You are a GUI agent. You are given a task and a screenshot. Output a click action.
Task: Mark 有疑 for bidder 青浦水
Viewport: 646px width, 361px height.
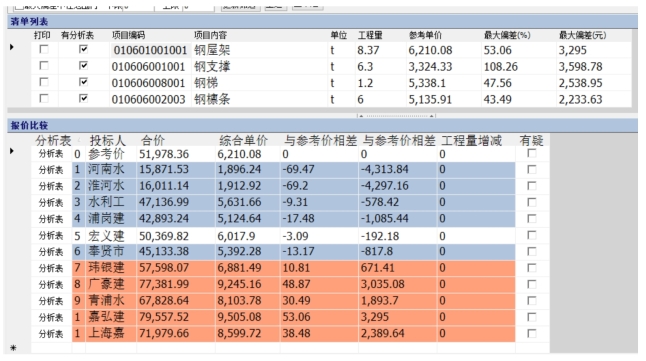click(x=532, y=300)
